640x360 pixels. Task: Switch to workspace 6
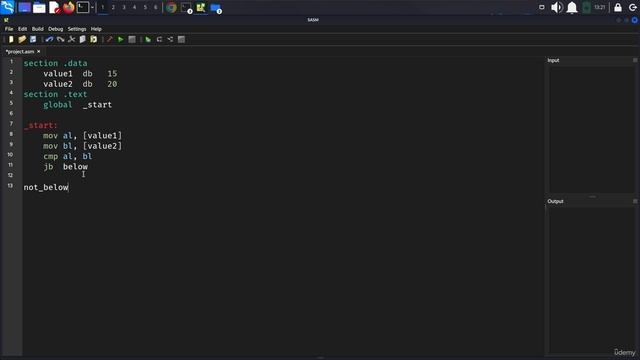coord(156,7)
